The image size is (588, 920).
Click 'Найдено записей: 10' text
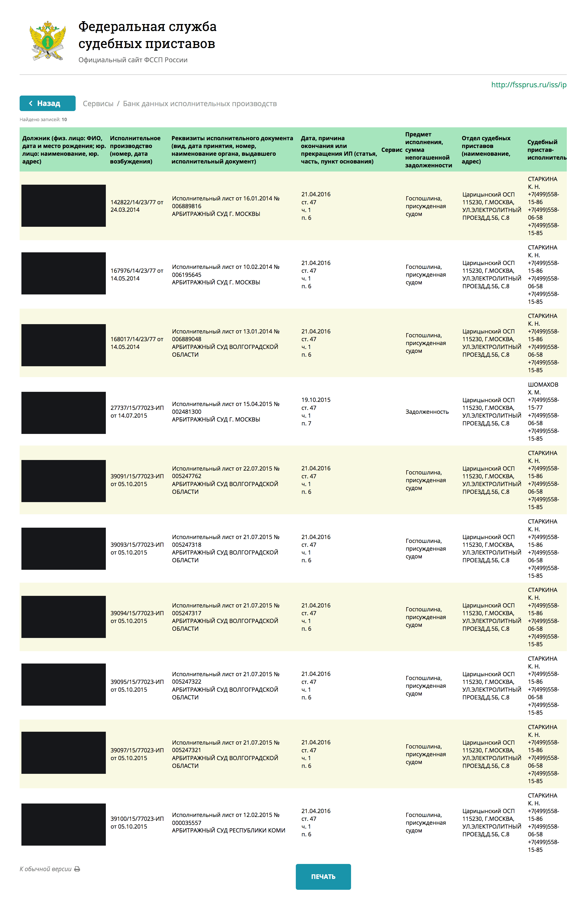tap(43, 120)
